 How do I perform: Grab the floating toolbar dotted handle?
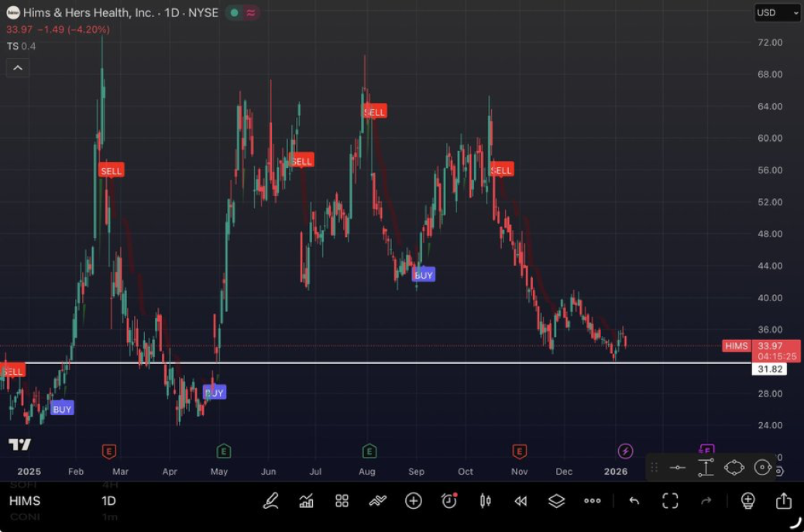point(655,468)
